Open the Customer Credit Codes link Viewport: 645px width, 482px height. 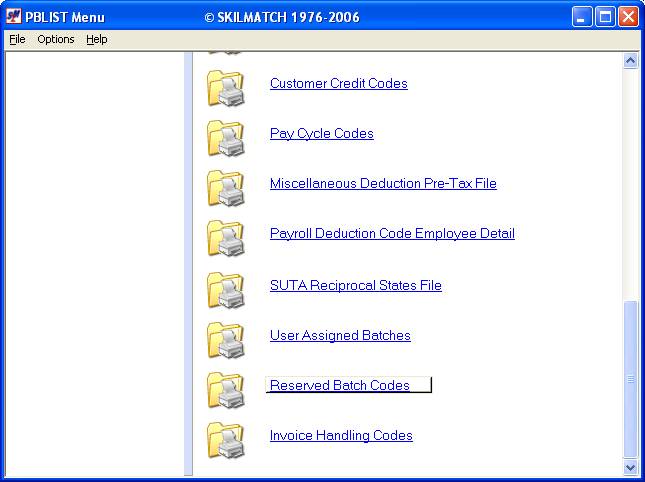pyautogui.click(x=338, y=84)
